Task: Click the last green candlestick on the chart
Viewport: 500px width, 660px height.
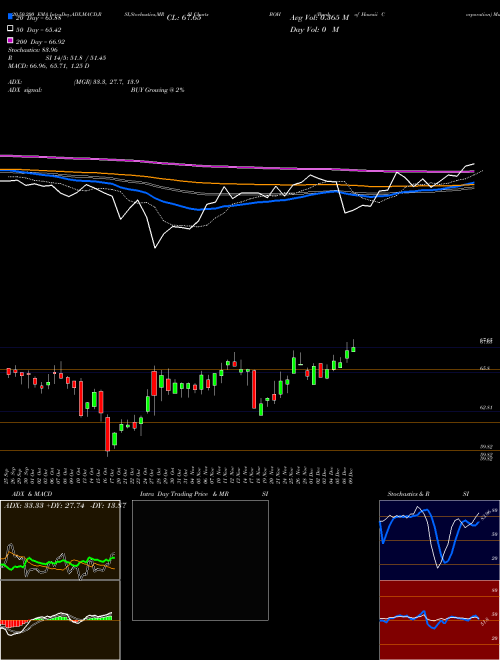Action: click(354, 348)
